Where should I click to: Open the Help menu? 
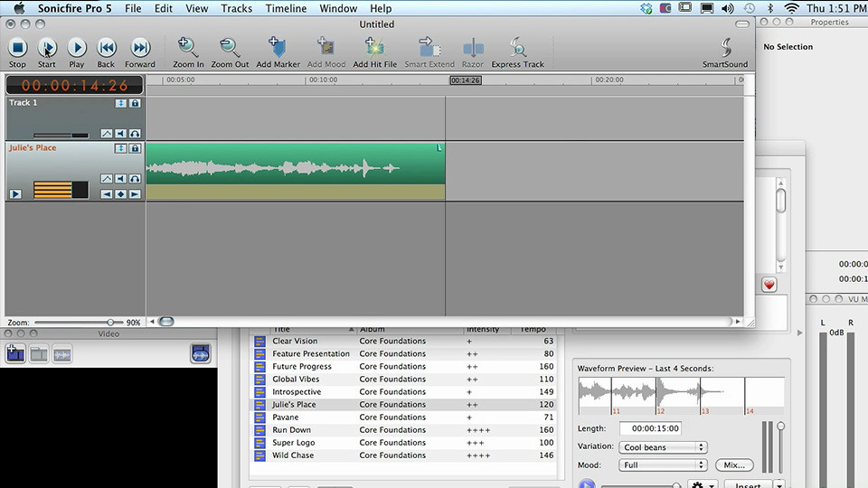point(381,8)
